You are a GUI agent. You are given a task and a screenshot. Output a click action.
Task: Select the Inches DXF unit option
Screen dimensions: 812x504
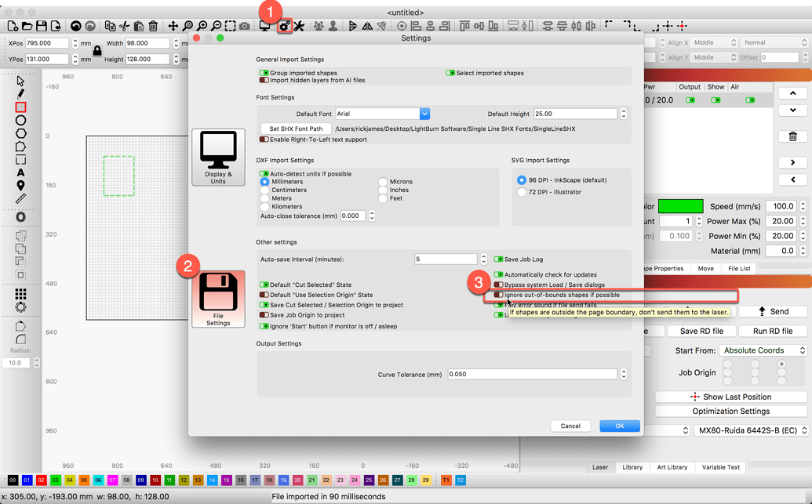383,190
